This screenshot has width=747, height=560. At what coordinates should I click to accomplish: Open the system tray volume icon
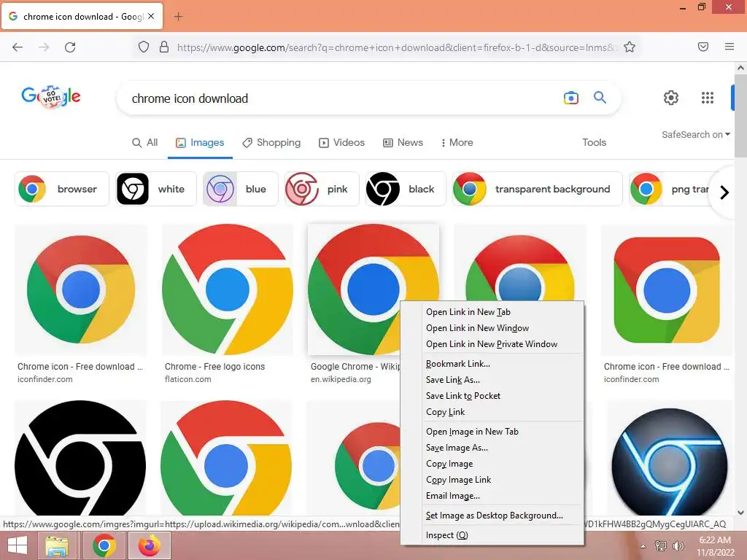(x=678, y=545)
